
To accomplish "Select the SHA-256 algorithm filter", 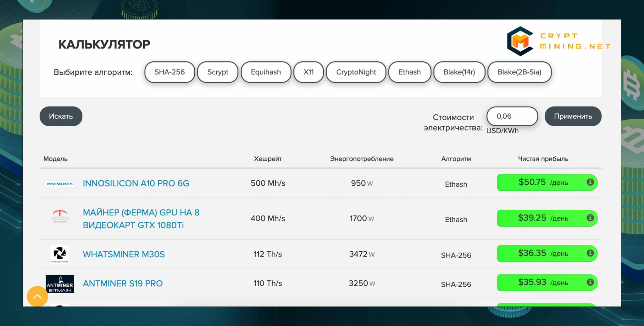I will pos(169,72).
